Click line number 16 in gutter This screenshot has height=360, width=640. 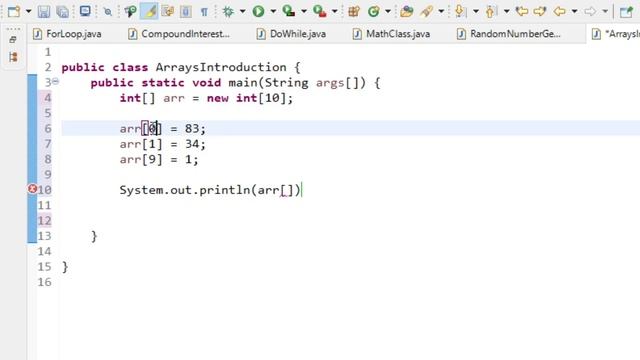click(x=44, y=282)
